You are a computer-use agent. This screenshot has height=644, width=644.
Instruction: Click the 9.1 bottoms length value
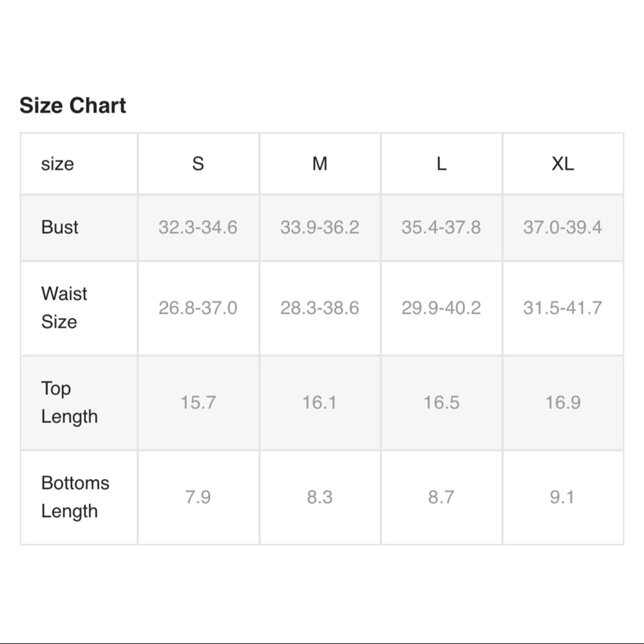click(x=562, y=497)
